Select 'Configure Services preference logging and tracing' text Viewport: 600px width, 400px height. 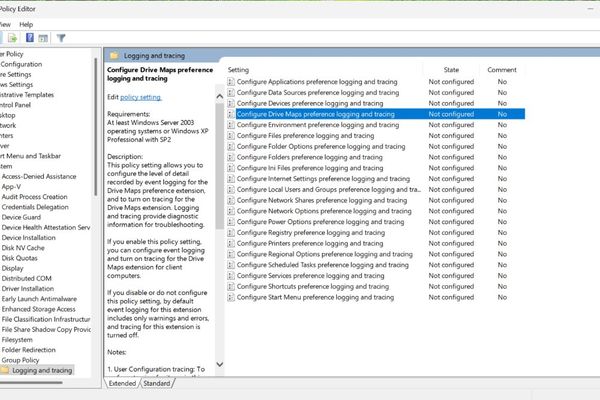(310, 276)
